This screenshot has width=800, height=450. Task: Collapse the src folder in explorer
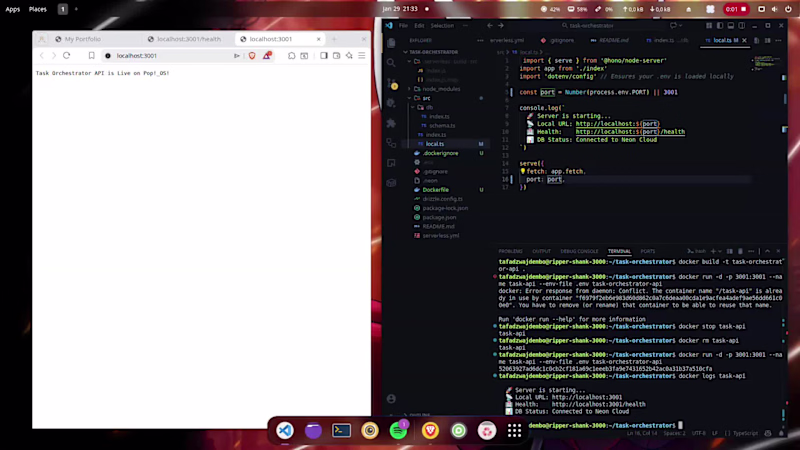click(x=410, y=98)
